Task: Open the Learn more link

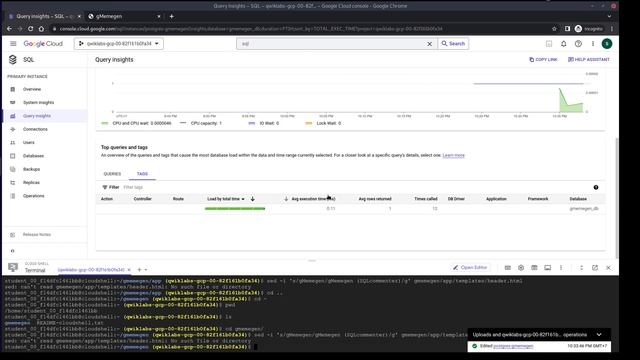Action: click(453, 156)
